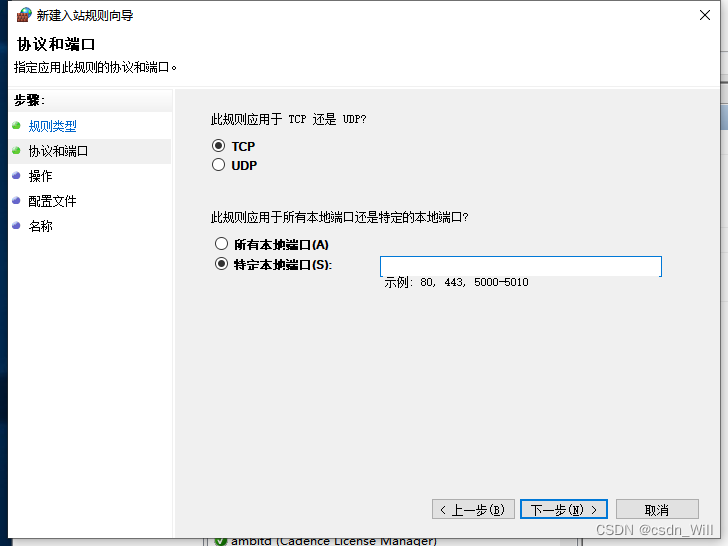Close the 新建入站规则向导 window
Viewport: 728px width, 546px height.
tap(705, 15)
